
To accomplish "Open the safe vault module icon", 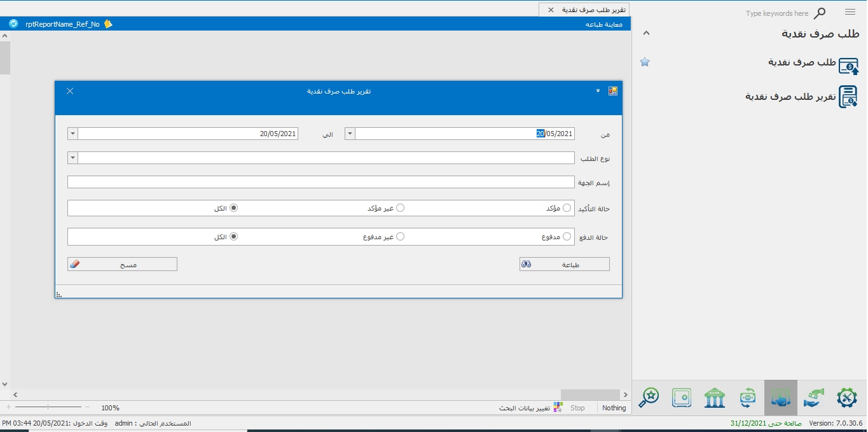I will 682,398.
